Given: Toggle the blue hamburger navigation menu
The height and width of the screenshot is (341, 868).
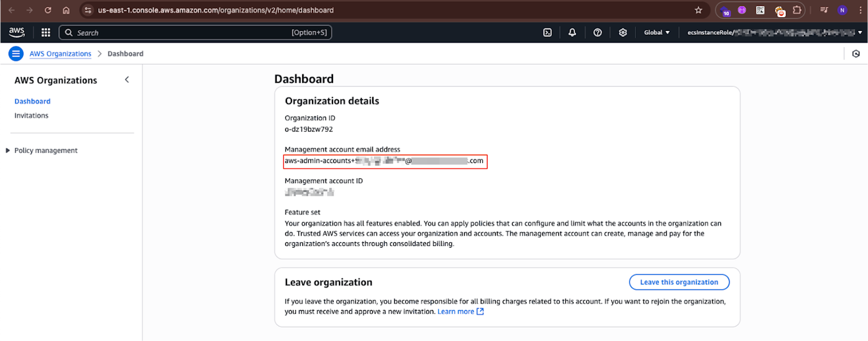Looking at the screenshot, I should (x=16, y=54).
